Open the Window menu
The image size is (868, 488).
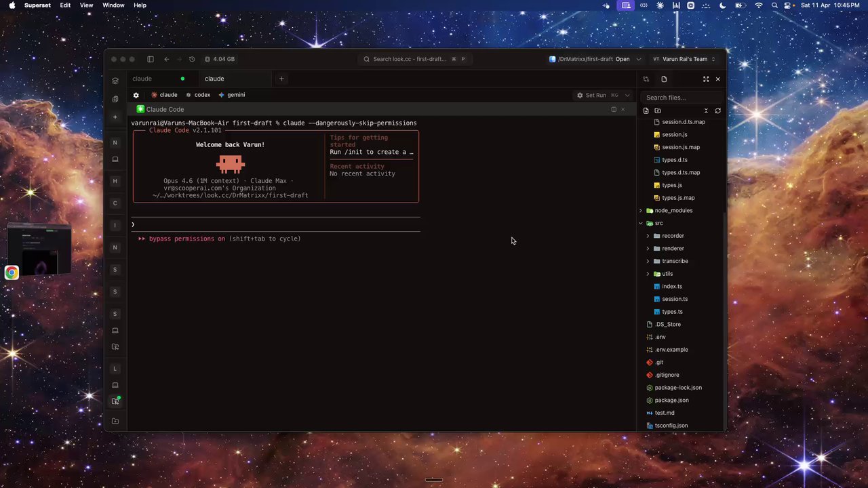pos(113,5)
